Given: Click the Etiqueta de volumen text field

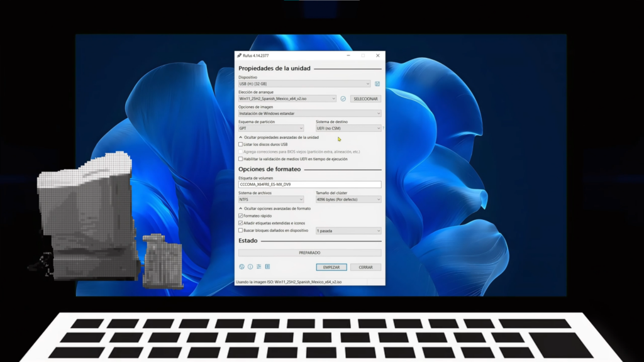Looking at the screenshot, I should 309,184.
